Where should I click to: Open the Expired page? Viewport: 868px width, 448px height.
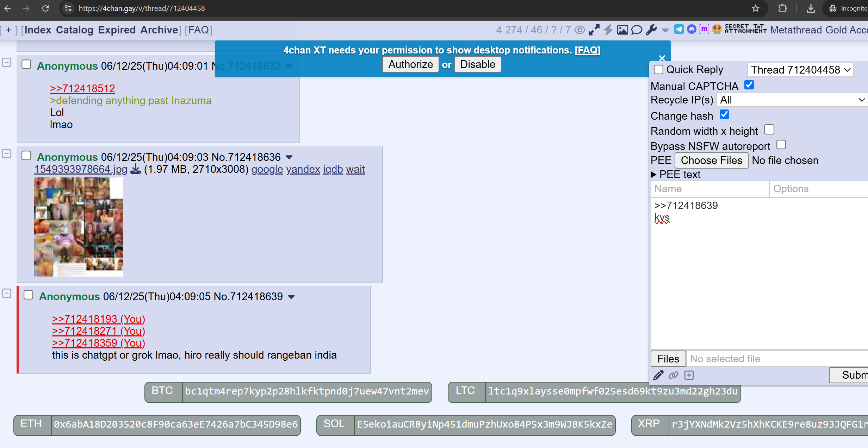pos(117,30)
